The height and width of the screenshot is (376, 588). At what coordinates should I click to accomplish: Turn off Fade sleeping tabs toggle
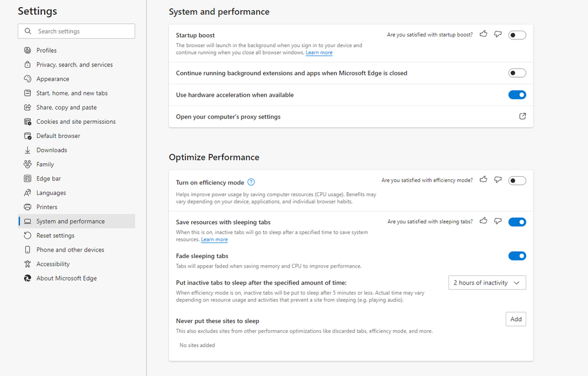[x=517, y=256]
